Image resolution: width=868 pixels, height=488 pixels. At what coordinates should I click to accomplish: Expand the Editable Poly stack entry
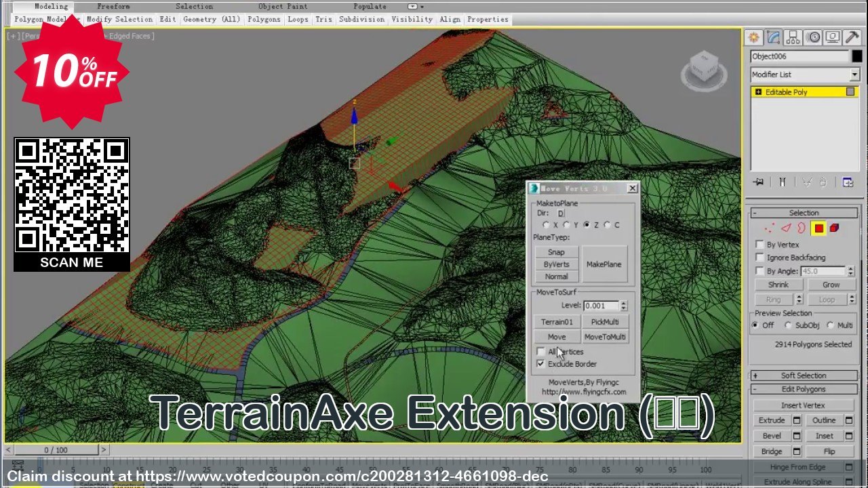tap(758, 91)
